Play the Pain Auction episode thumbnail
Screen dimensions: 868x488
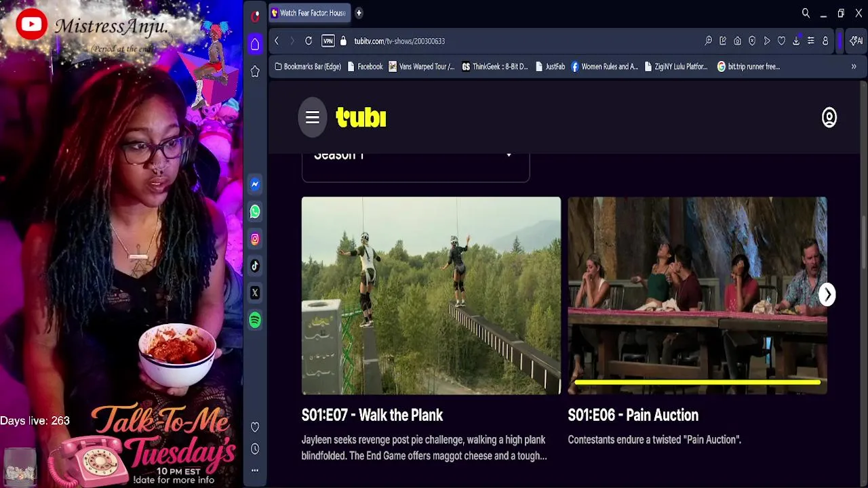click(697, 296)
